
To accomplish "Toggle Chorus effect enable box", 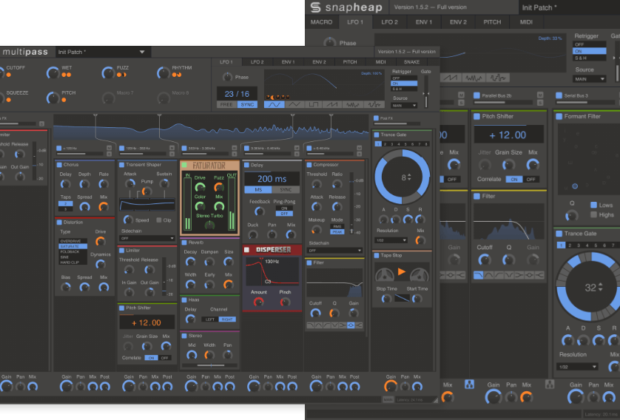I will coord(59,165).
